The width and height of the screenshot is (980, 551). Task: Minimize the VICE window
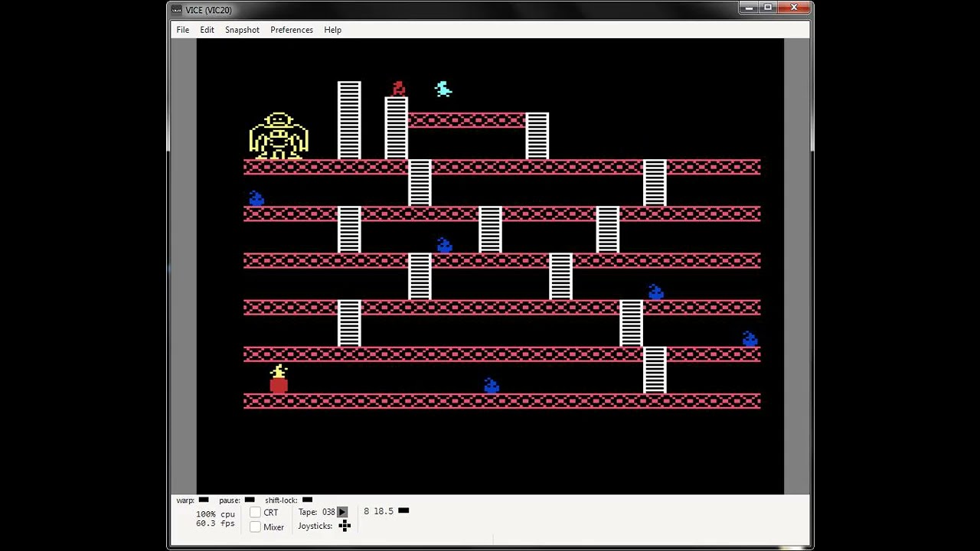click(749, 8)
